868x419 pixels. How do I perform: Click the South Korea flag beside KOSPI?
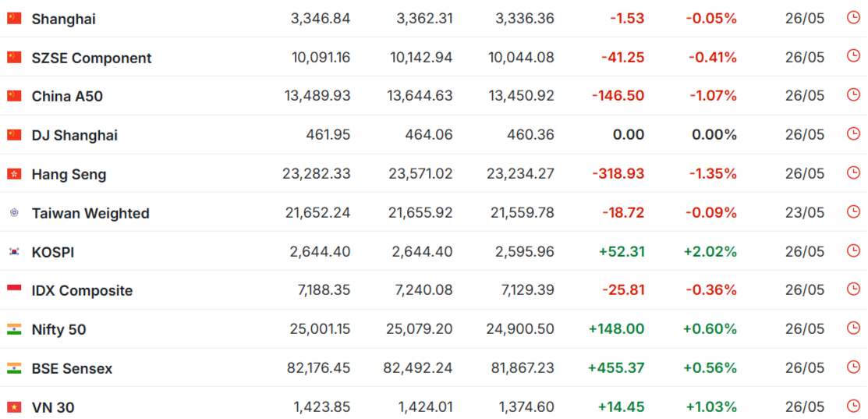14,252
